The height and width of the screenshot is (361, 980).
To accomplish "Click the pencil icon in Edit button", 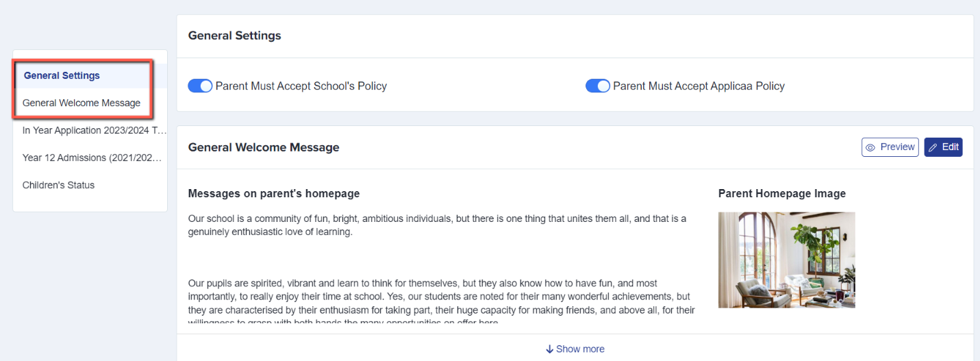I will (933, 147).
